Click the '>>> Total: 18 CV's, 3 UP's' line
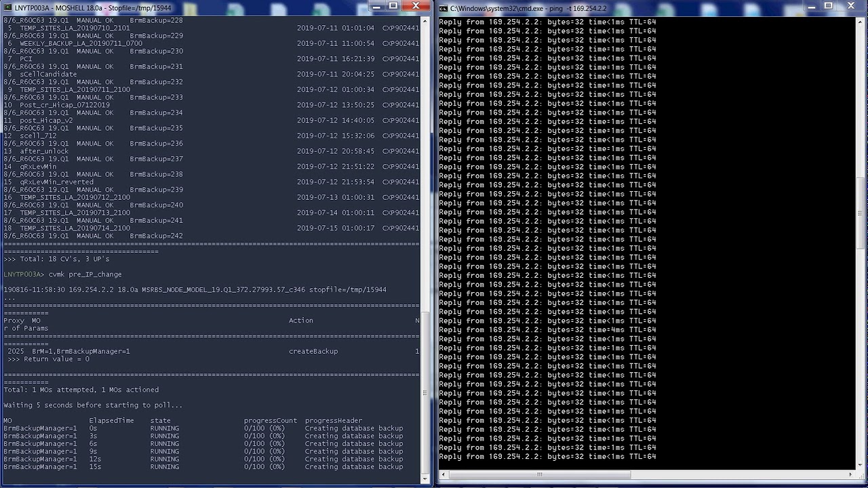 pyautogui.click(x=56, y=259)
